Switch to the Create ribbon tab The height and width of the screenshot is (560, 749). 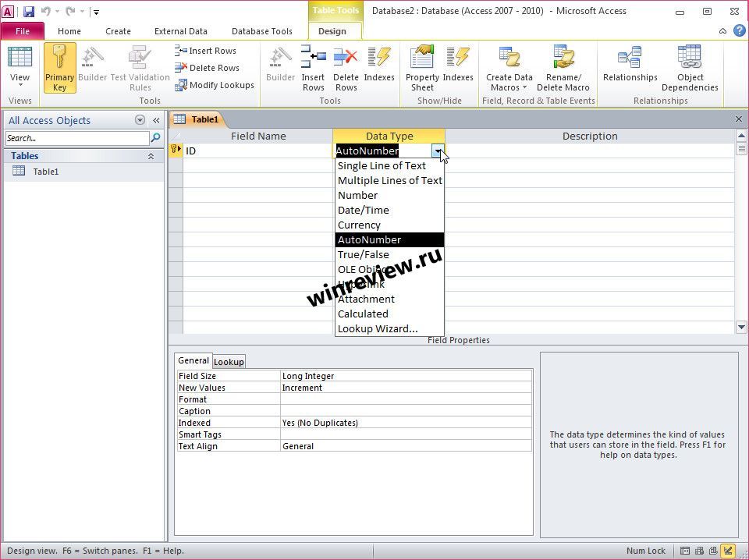coord(118,31)
